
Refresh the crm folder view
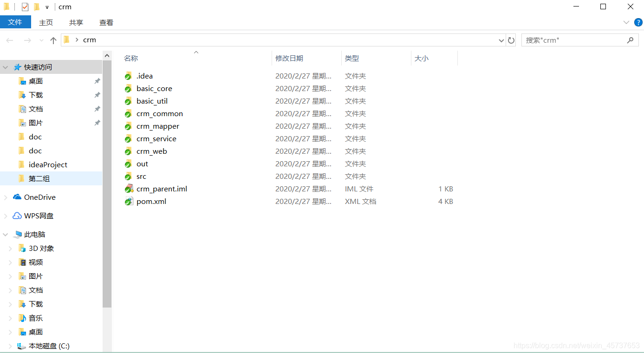(511, 40)
